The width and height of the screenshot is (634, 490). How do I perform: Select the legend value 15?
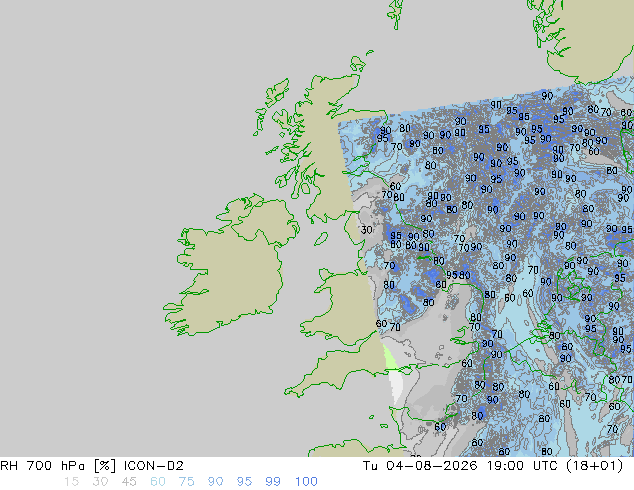pyautogui.click(x=71, y=482)
